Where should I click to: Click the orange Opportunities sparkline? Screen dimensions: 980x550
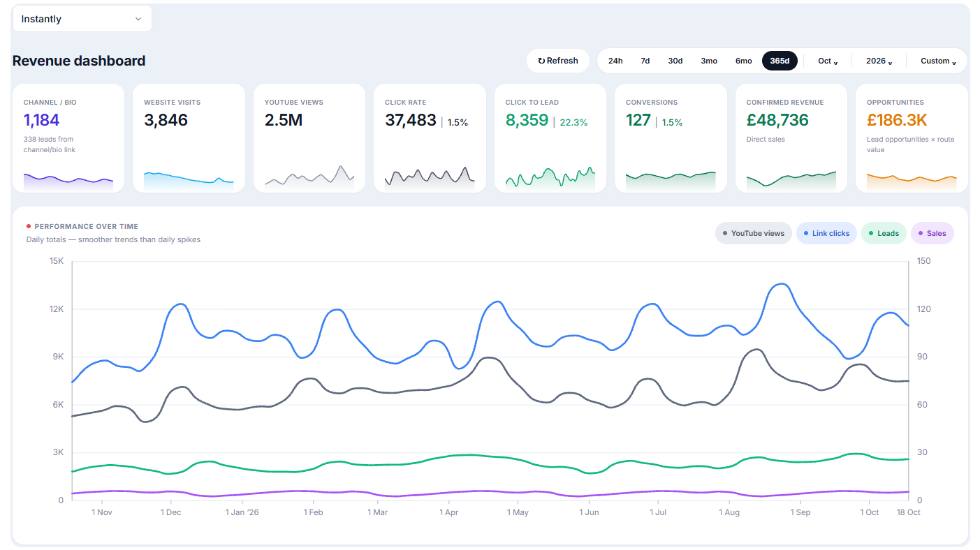[912, 181]
